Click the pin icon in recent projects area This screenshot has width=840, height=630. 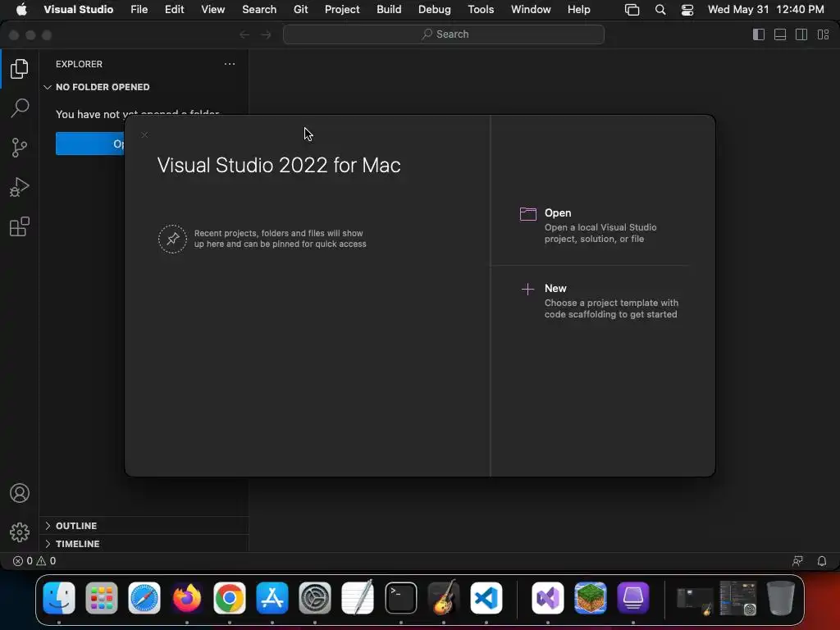point(172,239)
